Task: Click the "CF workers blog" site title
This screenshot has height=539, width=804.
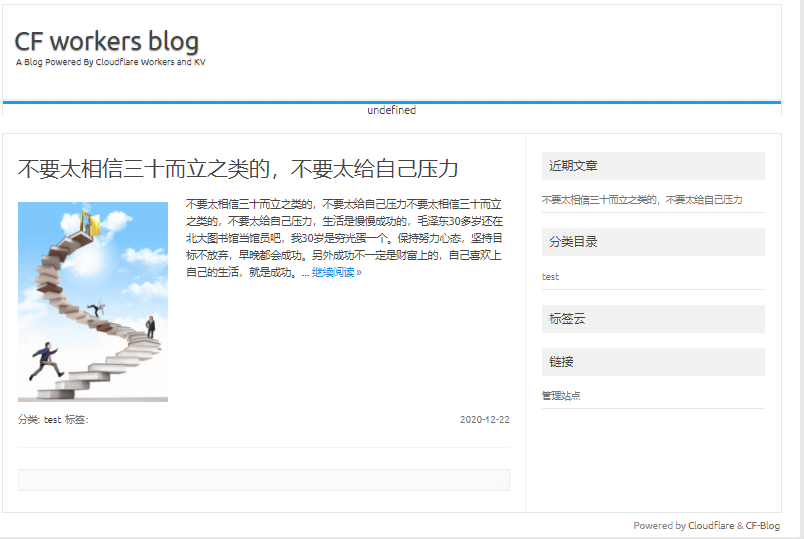Action: [107, 41]
